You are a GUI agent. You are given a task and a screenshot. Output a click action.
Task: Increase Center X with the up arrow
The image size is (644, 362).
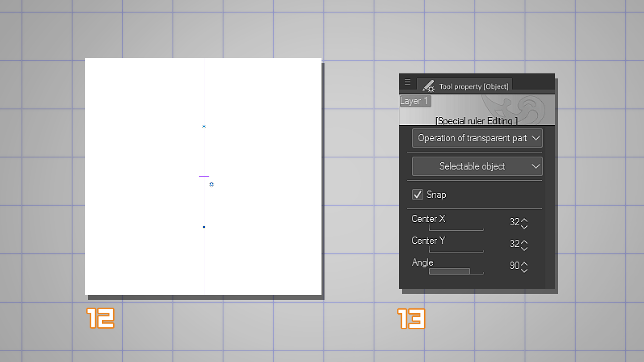coord(524,220)
